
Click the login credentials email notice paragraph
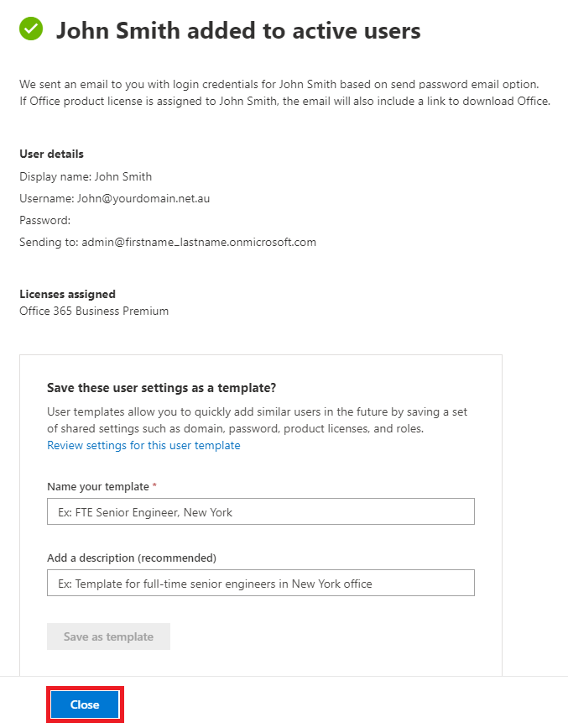pos(284,92)
